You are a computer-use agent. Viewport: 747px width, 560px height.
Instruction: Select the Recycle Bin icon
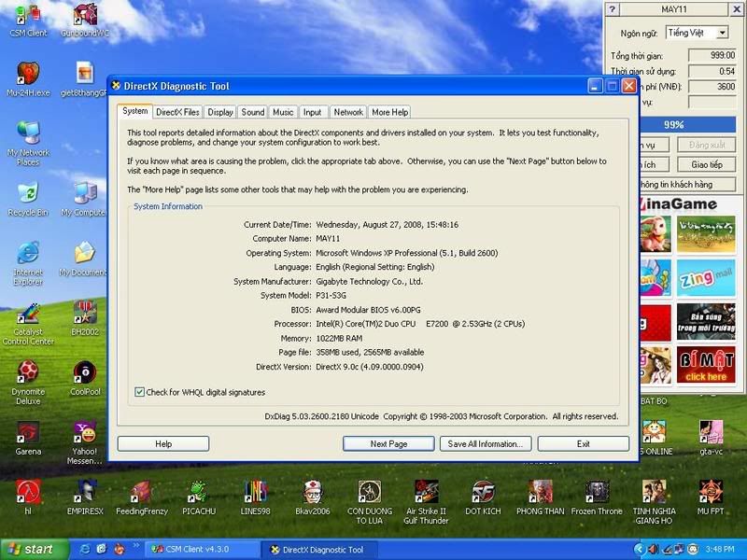(x=28, y=199)
